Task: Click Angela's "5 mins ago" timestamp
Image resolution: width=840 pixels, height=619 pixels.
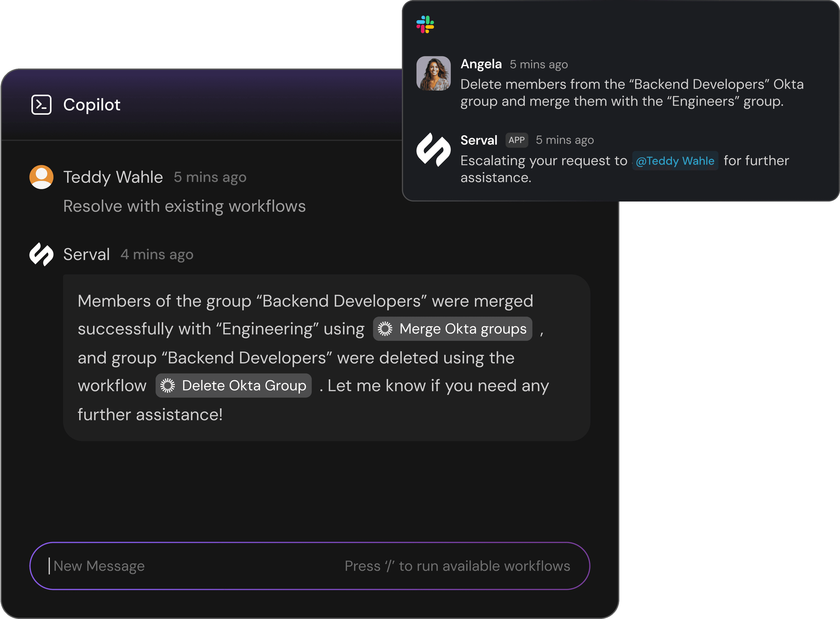Action: click(x=539, y=64)
